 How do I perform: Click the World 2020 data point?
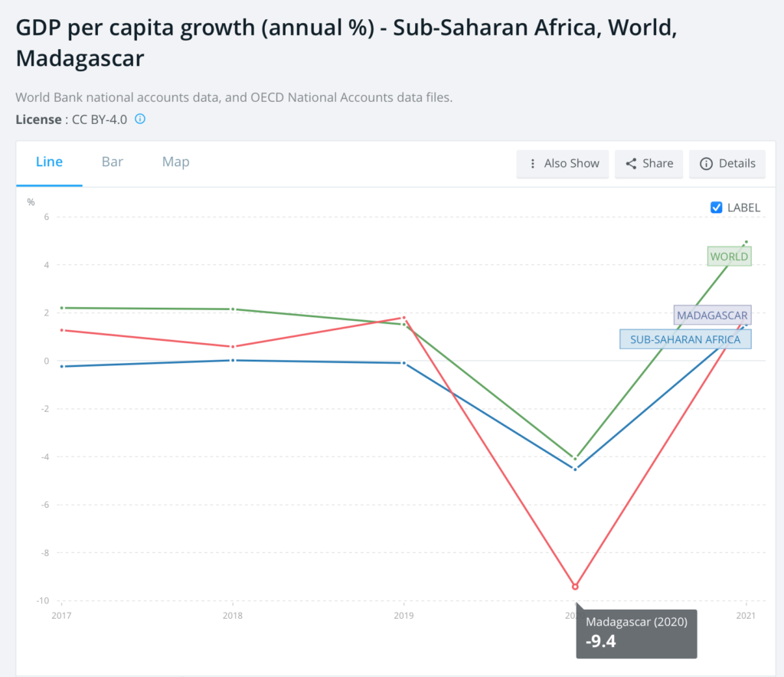[x=575, y=459]
